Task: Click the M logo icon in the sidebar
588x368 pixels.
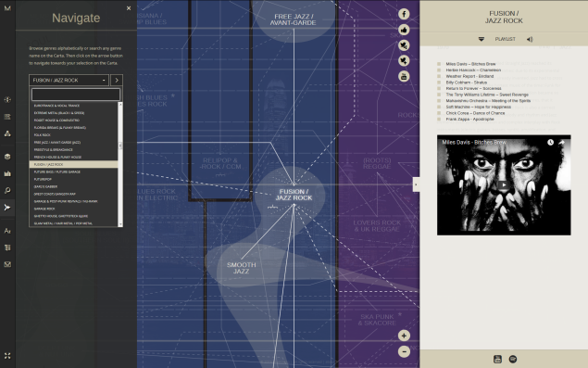Action: 7,8
